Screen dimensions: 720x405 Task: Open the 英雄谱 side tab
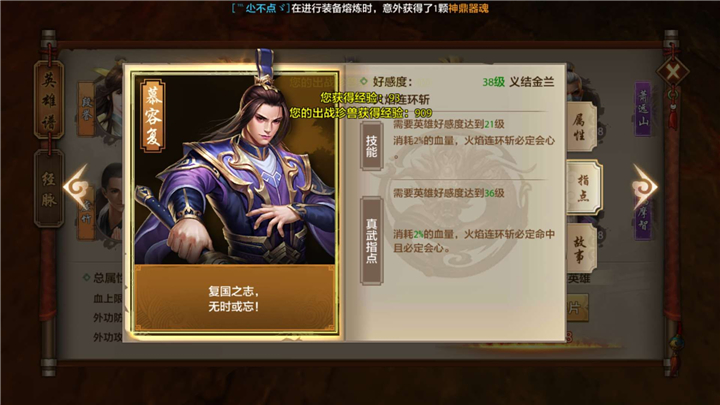(x=49, y=100)
